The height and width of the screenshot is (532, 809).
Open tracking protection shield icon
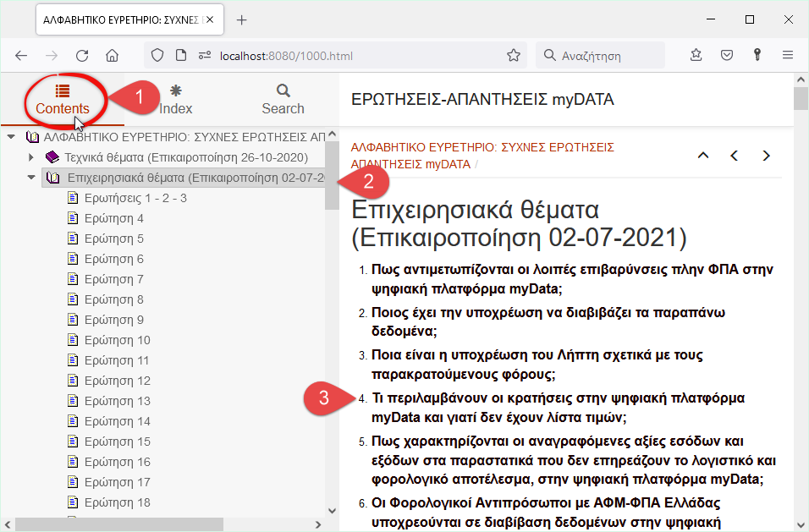click(x=157, y=55)
